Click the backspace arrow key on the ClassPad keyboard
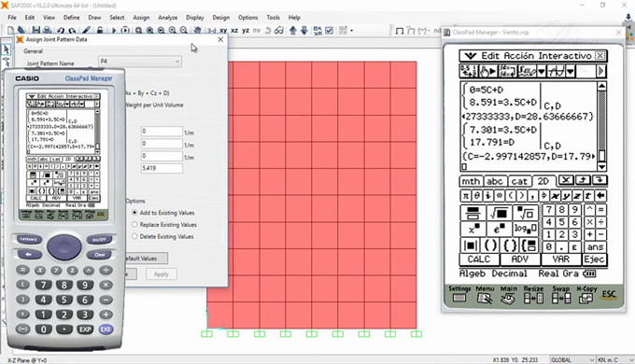This screenshot has width=635, height=364. click(x=600, y=196)
